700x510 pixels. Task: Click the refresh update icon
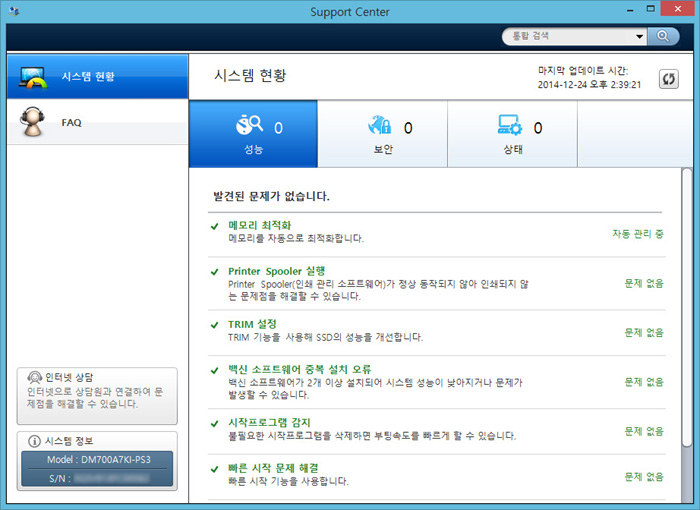668,79
